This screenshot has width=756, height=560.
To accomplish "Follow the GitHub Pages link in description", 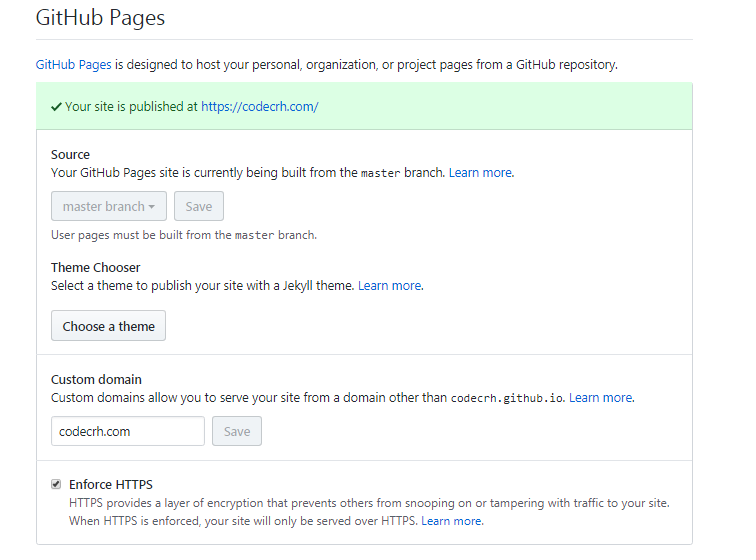I will (73, 65).
